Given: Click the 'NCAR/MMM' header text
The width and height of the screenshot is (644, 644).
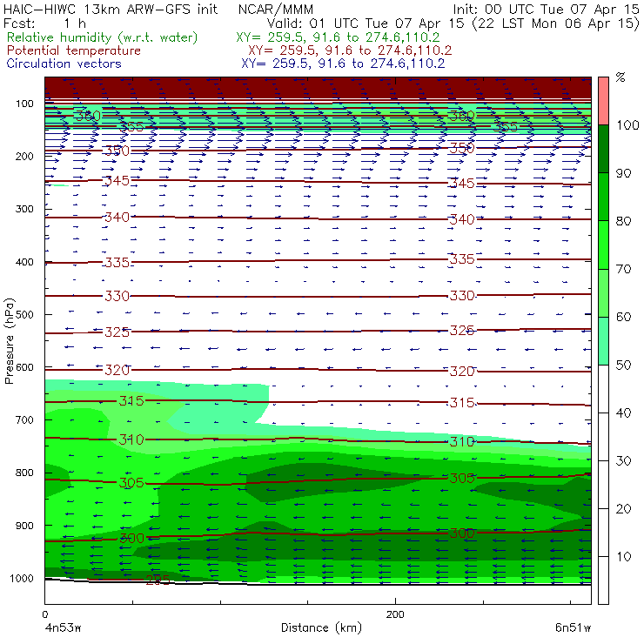Looking at the screenshot, I should 276,10.
